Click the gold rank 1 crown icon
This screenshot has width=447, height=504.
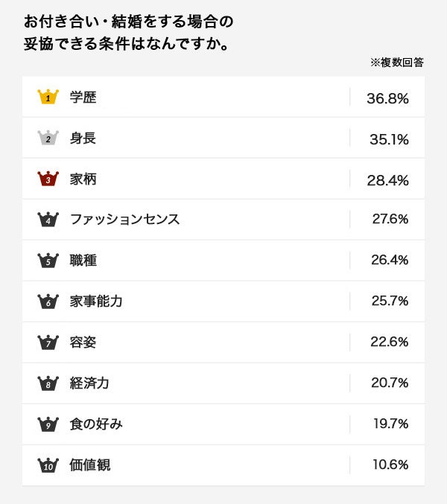click(x=48, y=97)
